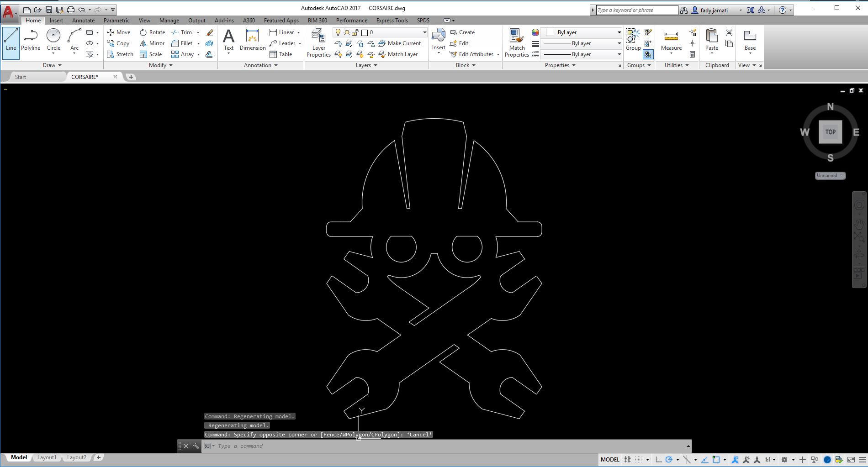The height and width of the screenshot is (467, 868).
Task: Toggle ortho mode in status bar
Action: 658,459
